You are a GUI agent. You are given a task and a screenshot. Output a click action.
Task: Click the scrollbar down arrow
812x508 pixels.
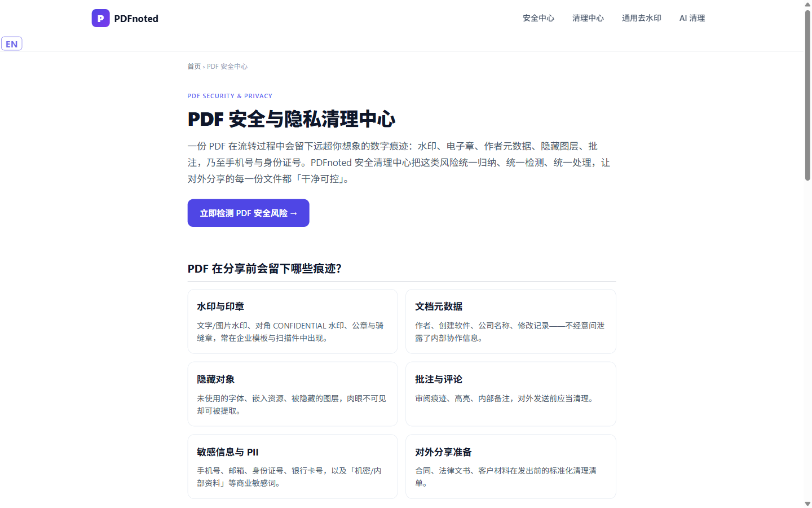point(807,503)
